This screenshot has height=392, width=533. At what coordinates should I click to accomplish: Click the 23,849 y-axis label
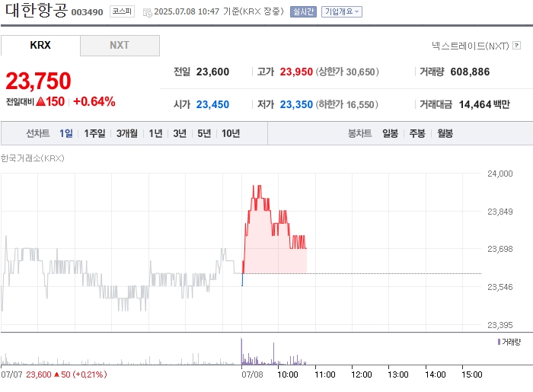coord(499,212)
